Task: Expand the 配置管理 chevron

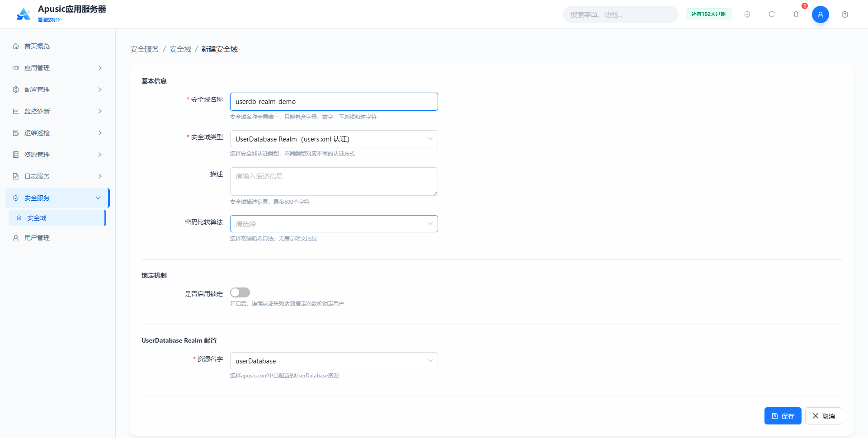Action: (100, 89)
